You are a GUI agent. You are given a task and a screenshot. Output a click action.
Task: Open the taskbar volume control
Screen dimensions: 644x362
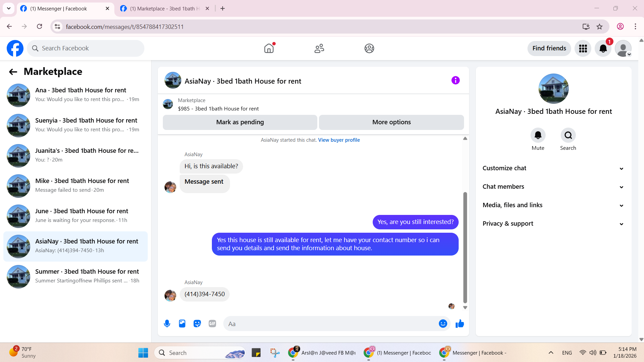[593, 353]
